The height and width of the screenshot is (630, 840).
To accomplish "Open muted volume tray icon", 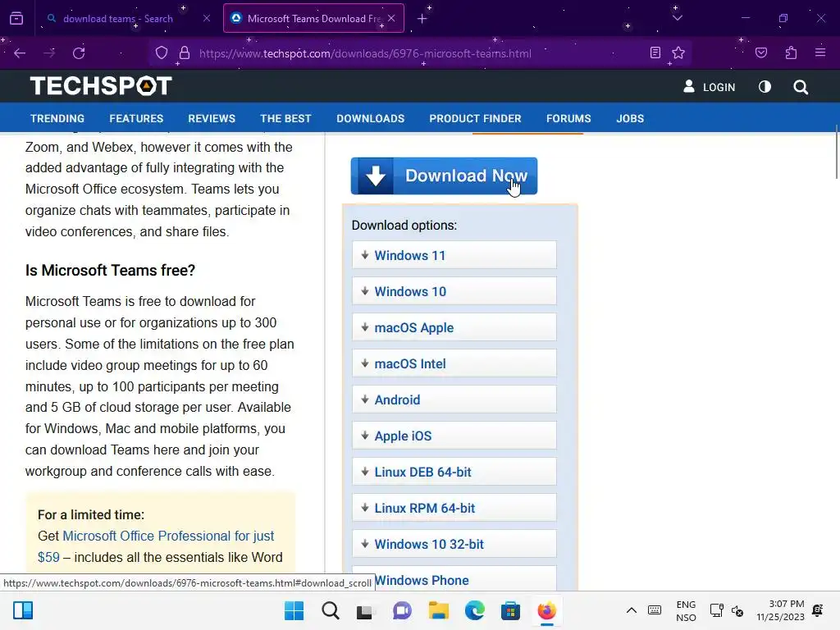I will coord(737,610).
